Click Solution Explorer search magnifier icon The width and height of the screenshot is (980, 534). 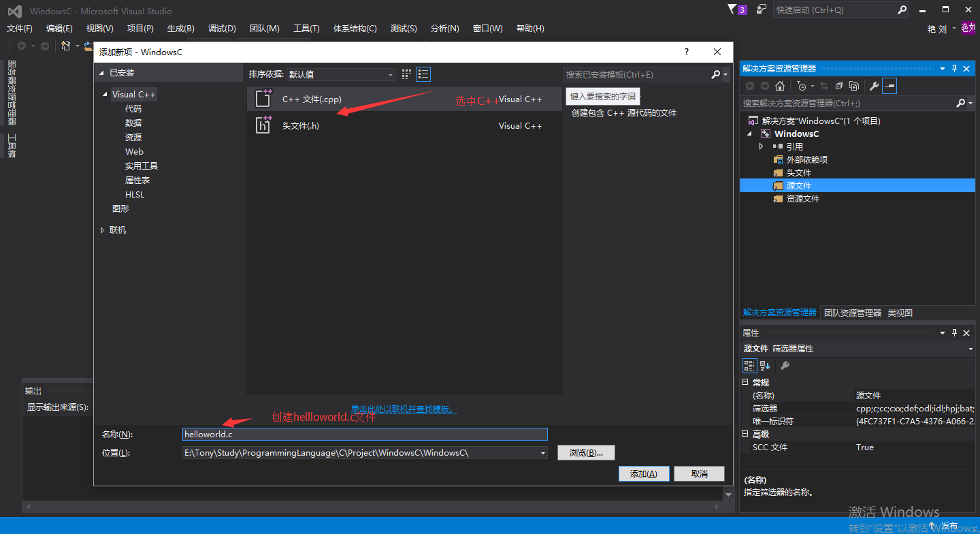[x=960, y=103]
